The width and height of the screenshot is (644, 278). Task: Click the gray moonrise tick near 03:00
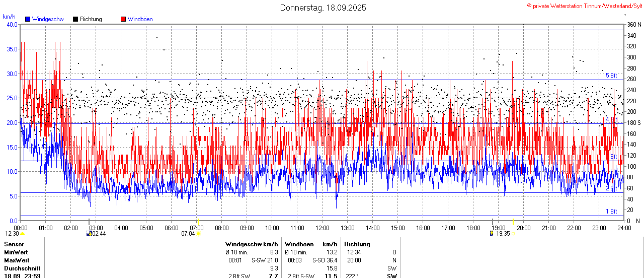(x=89, y=222)
